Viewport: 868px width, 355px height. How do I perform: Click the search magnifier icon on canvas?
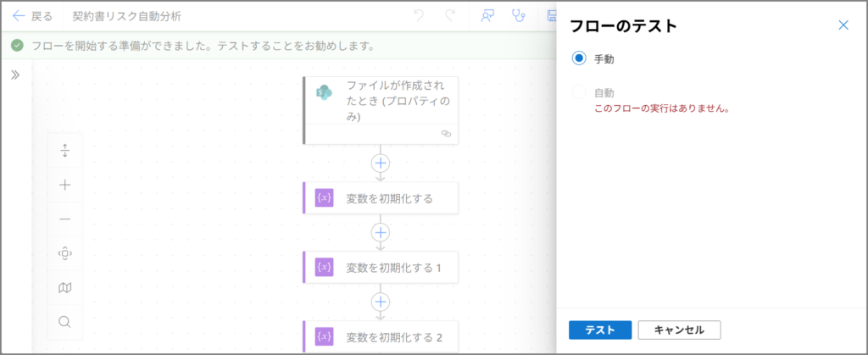click(65, 322)
